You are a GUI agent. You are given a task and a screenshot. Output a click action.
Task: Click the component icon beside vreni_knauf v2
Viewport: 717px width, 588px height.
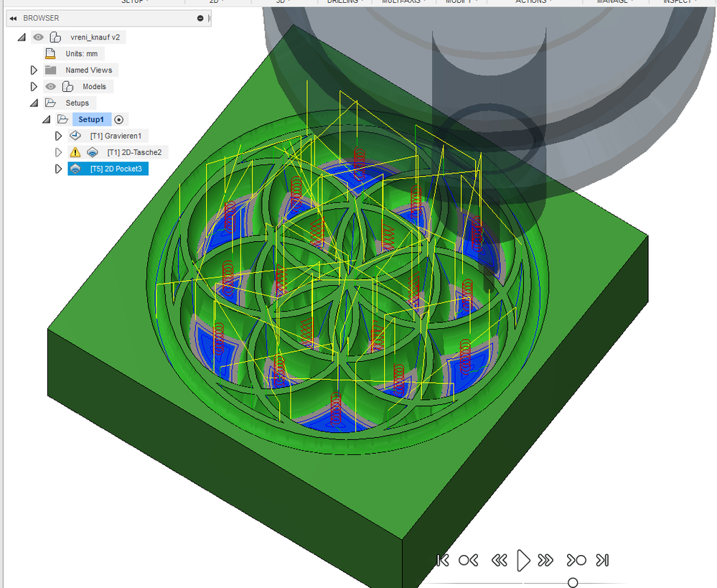point(55,37)
